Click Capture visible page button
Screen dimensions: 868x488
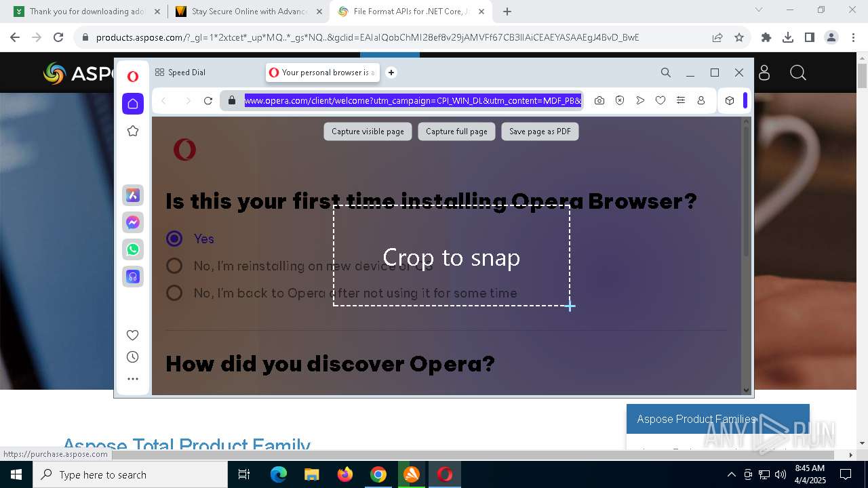tap(368, 131)
